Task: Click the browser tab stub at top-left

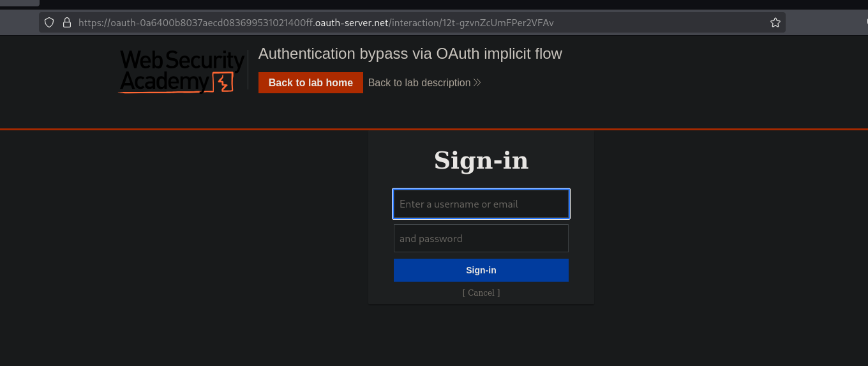Action: (x=19, y=3)
